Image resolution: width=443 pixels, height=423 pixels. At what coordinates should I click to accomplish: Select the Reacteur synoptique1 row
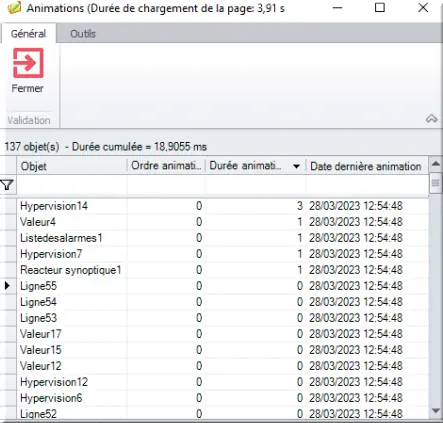tap(222, 270)
